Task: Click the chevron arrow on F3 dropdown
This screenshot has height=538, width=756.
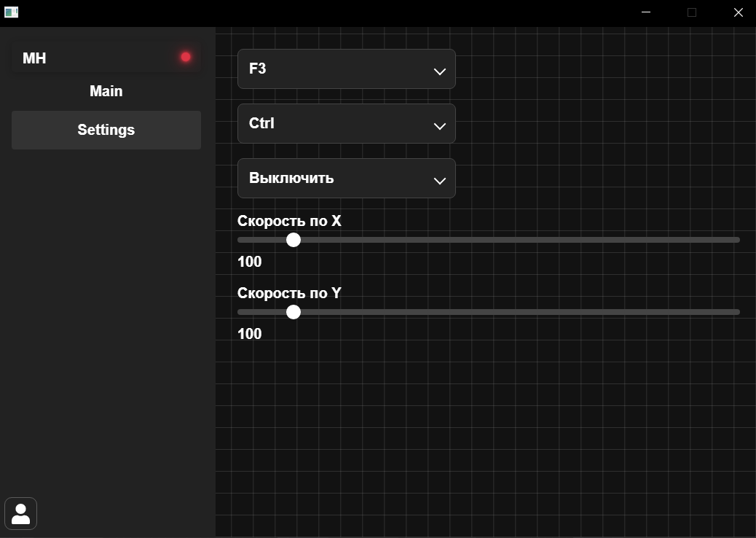Action: coord(439,71)
